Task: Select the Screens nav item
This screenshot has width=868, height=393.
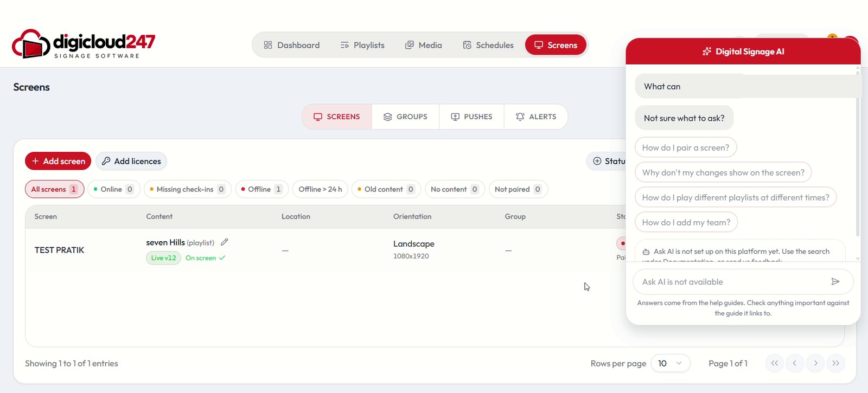Action: pyautogui.click(x=556, y=45)
